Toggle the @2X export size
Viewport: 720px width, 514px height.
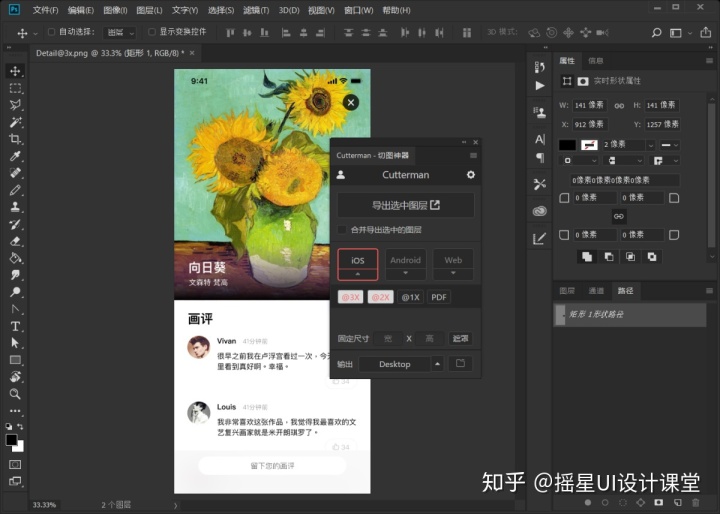pos(381,297)
